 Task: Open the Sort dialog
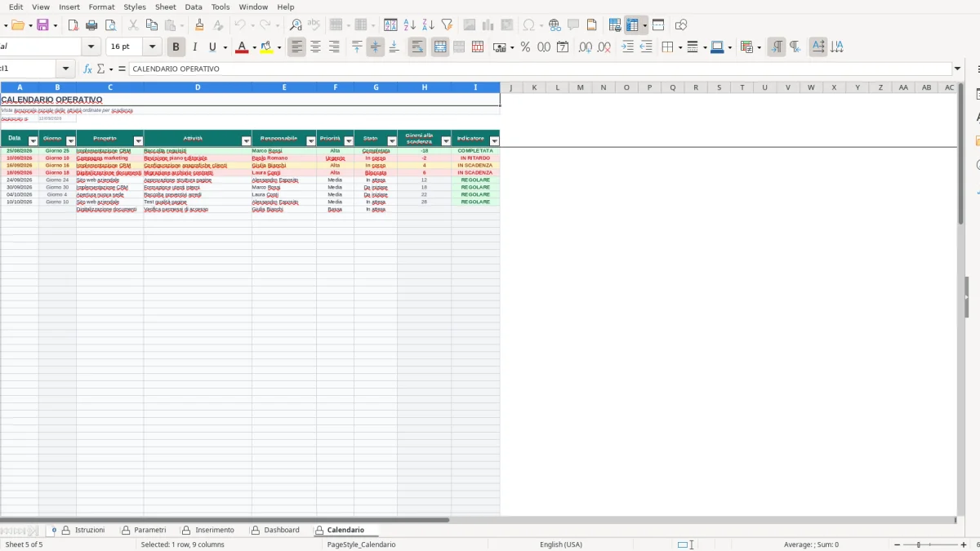tap(391, 25)
